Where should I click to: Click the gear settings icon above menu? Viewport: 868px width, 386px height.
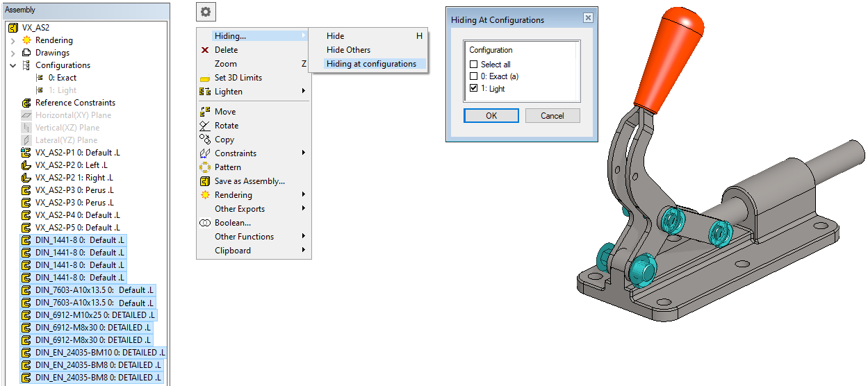[x=206, y=12]
